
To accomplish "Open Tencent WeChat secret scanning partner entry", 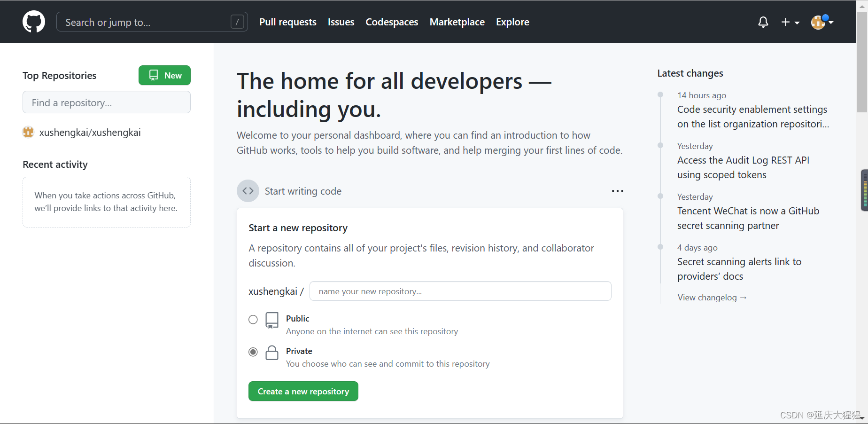I will [748, 218].
